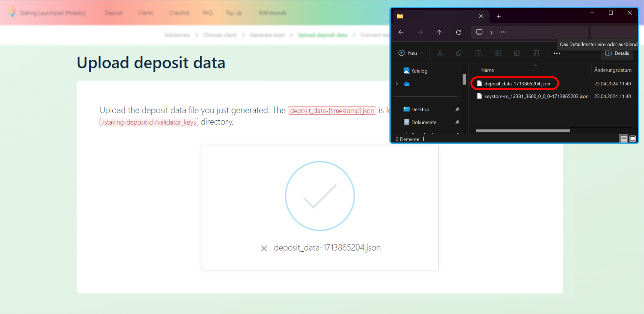
Task: Click the address bar chevron after PC icon
Action: click(491, 32)
